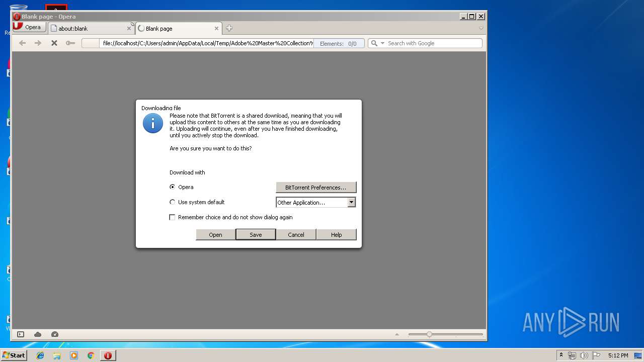
Task: Select the Opera download radio button
Action: [x=173, y=187]
